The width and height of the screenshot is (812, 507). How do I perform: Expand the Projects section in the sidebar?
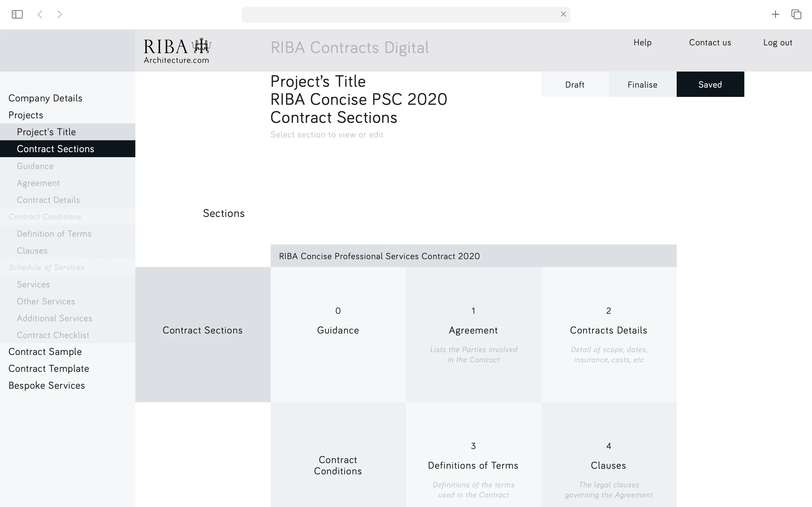point(26,115)
